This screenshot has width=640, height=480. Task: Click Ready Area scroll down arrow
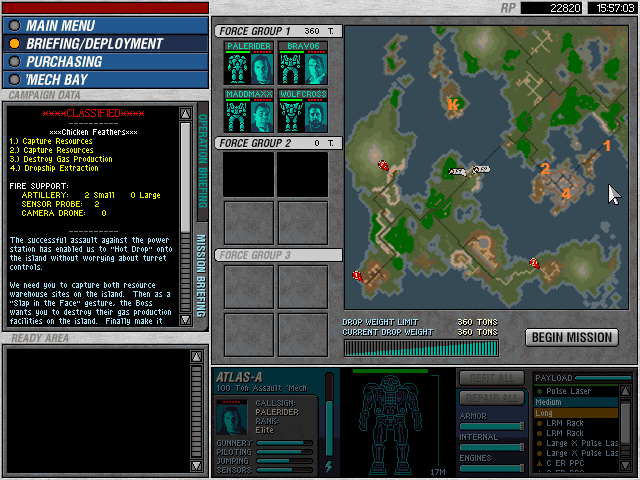click(x=196, y=466)
